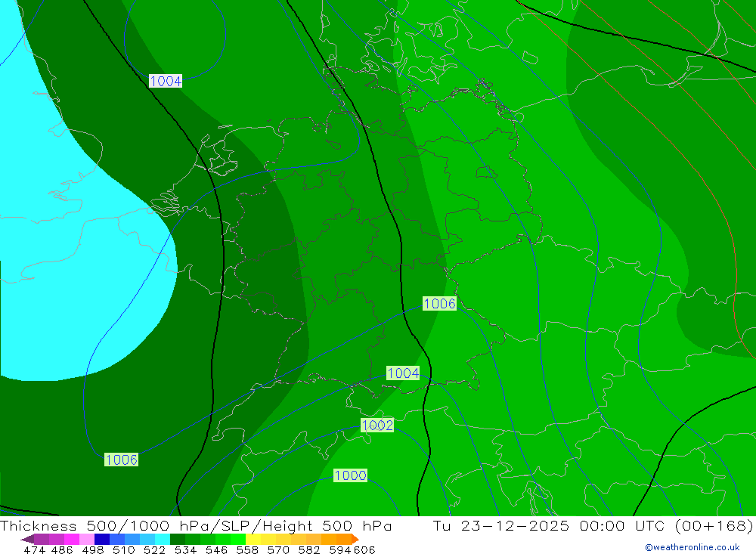
Task: Click the legend value 606
Action: (364, 549)
